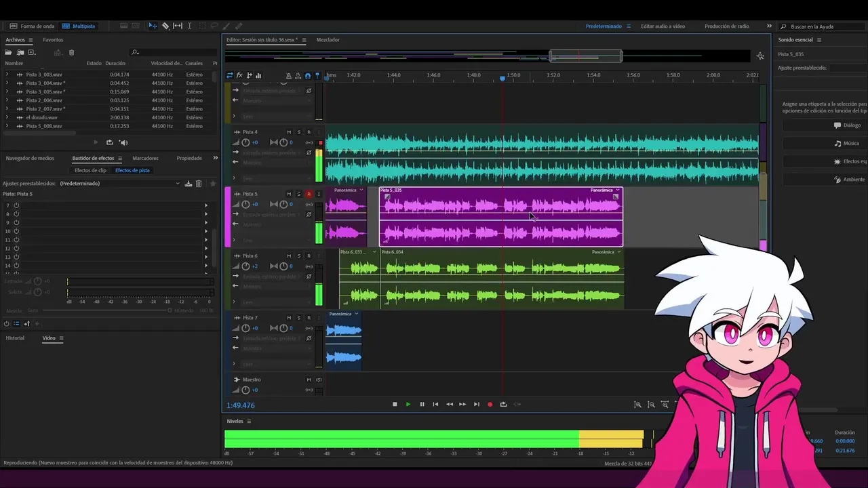The image size is (868, 488).
Task: Toggle monitor input on Pista 5
Action: 318,194
